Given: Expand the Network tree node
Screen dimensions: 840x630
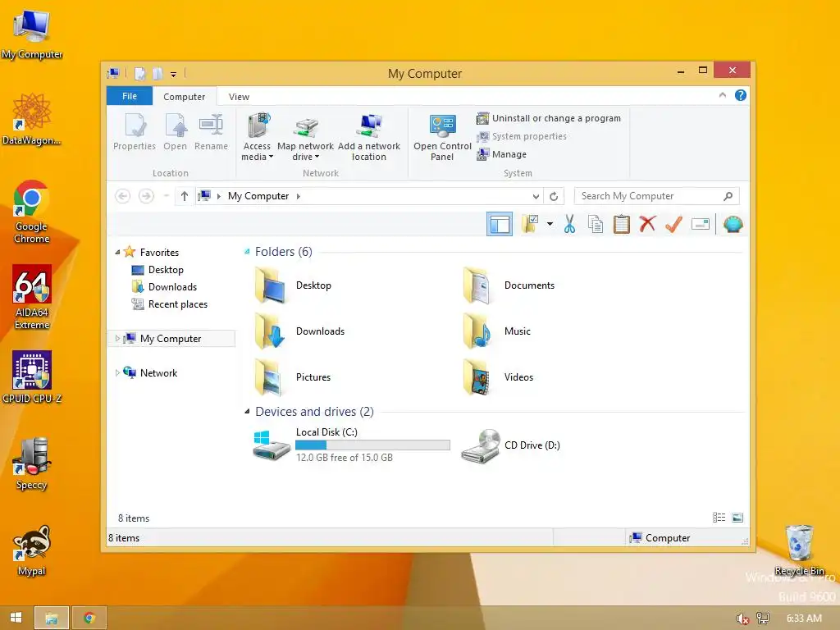Looking at the screenshot, I should coord(117,373).
